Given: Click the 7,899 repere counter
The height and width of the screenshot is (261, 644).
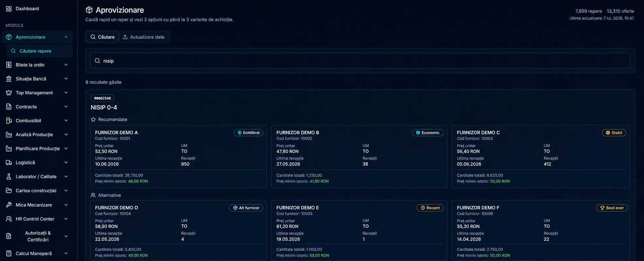Looking at the screenshot, I should 588,11.
